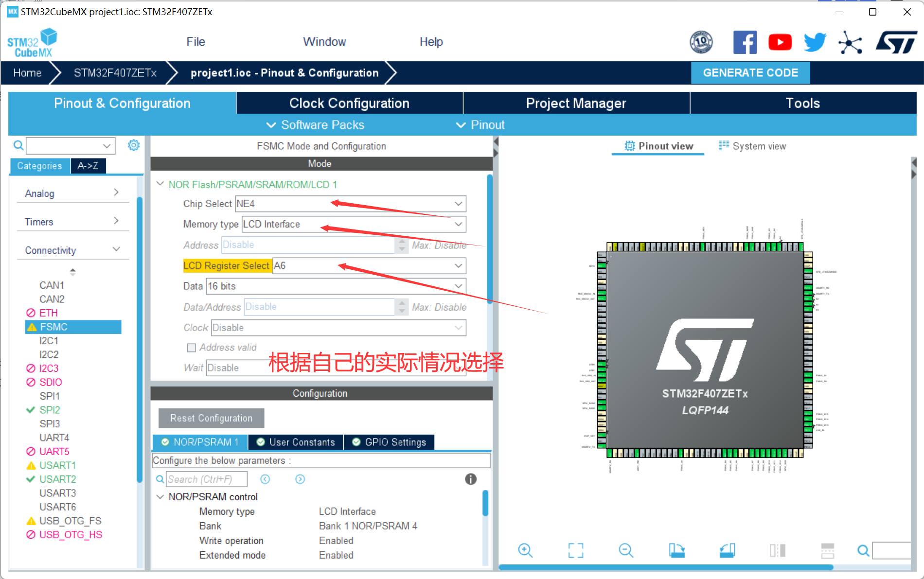
Task: Select CAN1 in the connectivity list
Action: [x=52, y=285]
